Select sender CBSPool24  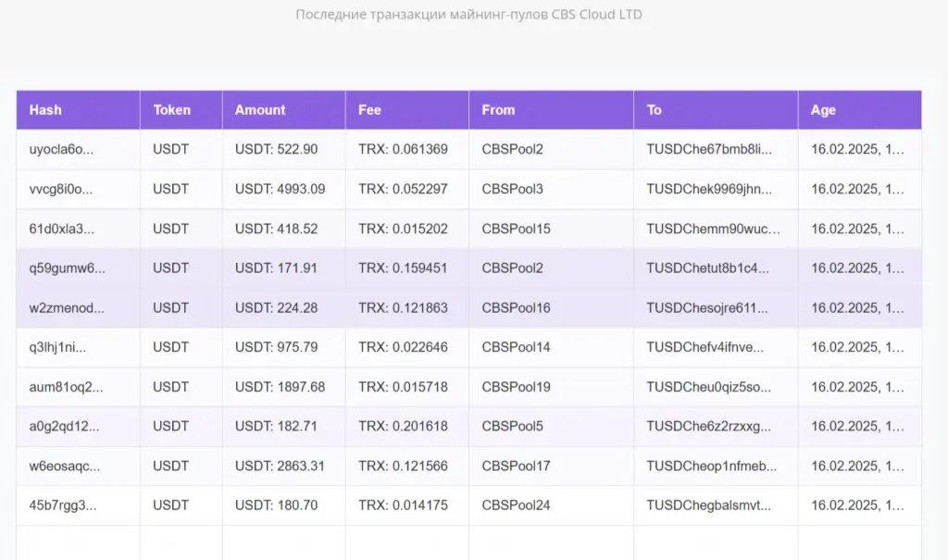[516, 505]
